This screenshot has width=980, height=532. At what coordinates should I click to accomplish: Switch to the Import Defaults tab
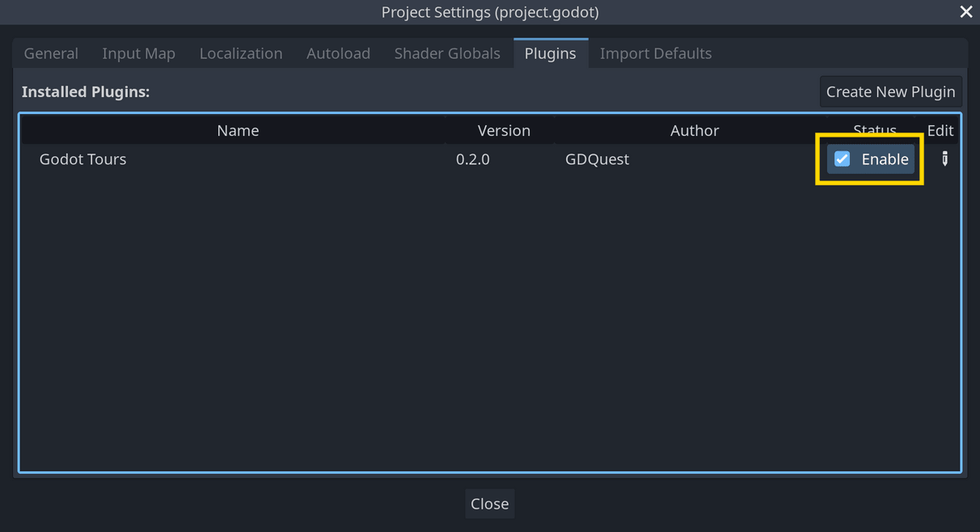(656, 53)
